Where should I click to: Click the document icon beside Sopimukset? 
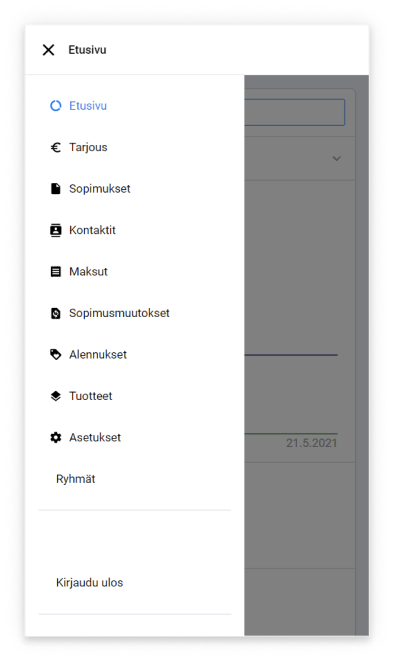tap(56, 188)
